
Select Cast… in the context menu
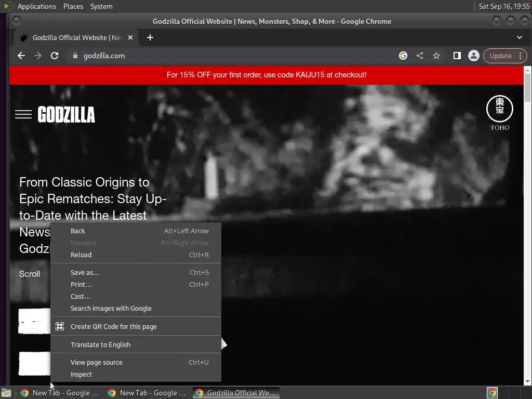tap(136, 296)
